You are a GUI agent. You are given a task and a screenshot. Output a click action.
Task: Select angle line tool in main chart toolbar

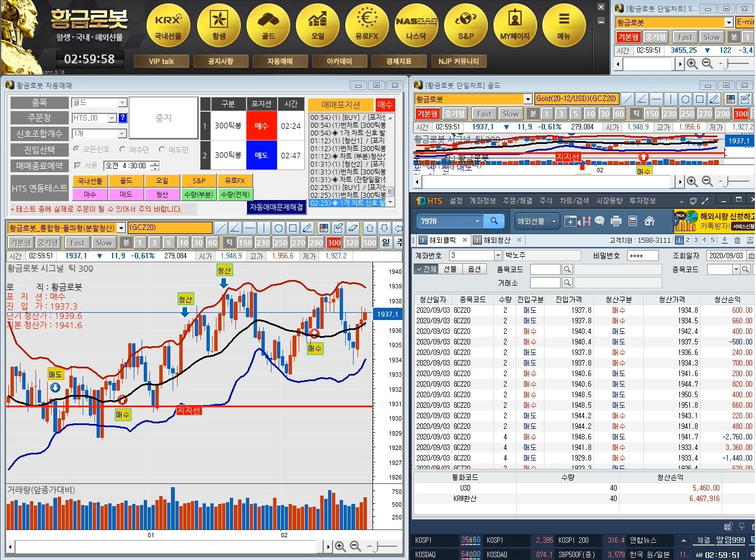point(235,228)
